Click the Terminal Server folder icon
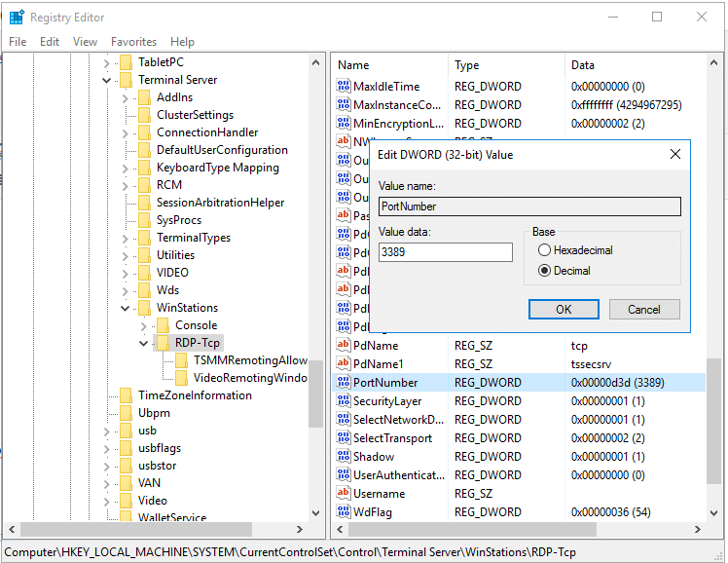Viewport: 728px width, 563px height. click(127, 80)
